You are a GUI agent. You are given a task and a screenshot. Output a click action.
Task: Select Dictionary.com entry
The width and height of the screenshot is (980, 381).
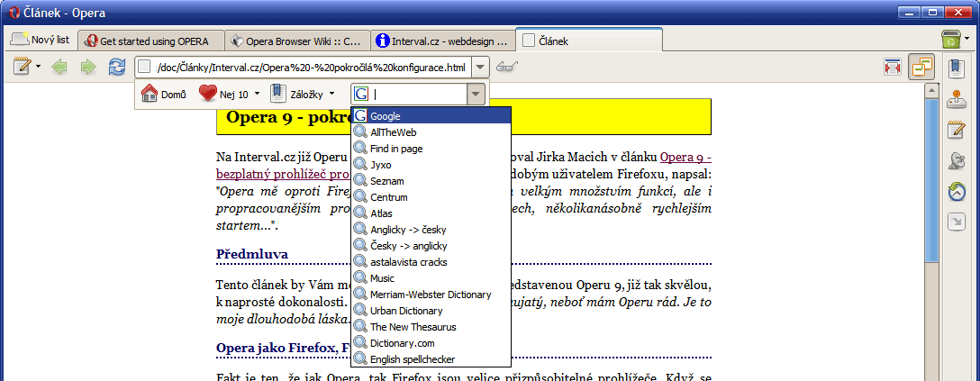coord(431,343)
